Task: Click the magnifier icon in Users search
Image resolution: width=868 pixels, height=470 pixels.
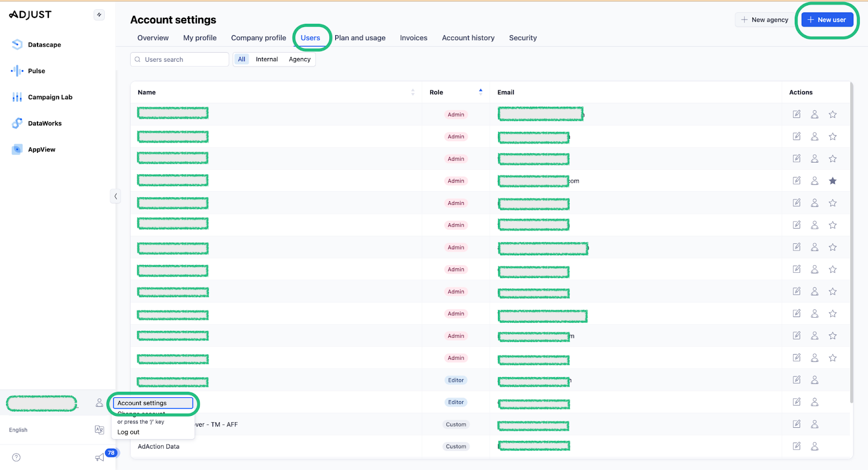Action: pos(138,60)
